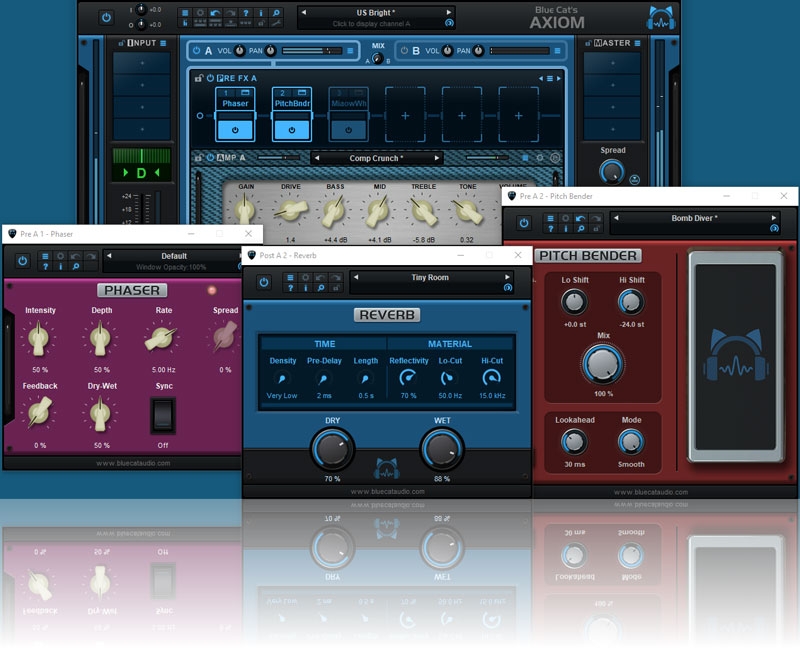Viewport: 800px width, 648px height.
Task: Click the www.bluecataudio.com link in Phaser window
Action: click(132, 463)
